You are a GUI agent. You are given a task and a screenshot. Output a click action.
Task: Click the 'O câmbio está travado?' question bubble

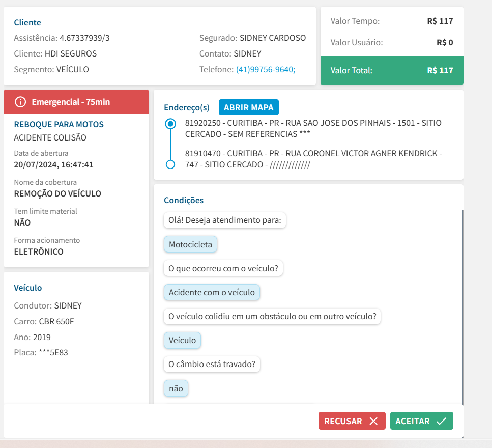point(212,365)
